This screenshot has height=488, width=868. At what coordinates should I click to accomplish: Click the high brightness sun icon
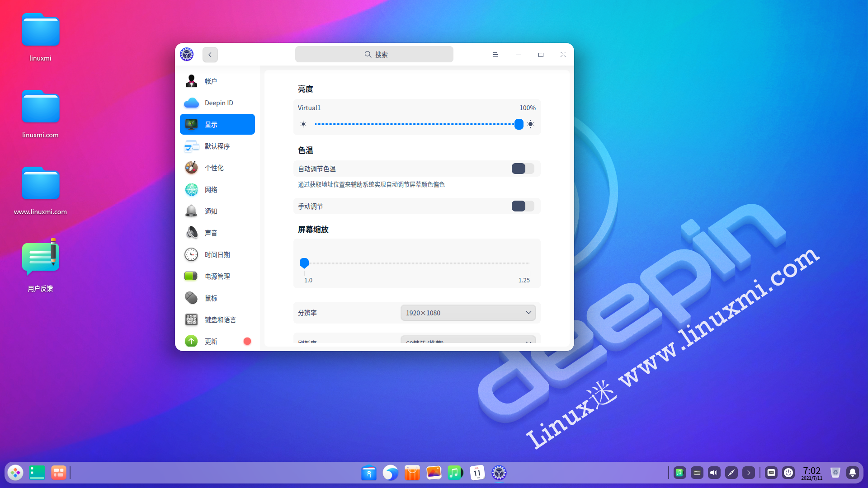(531, 124)
